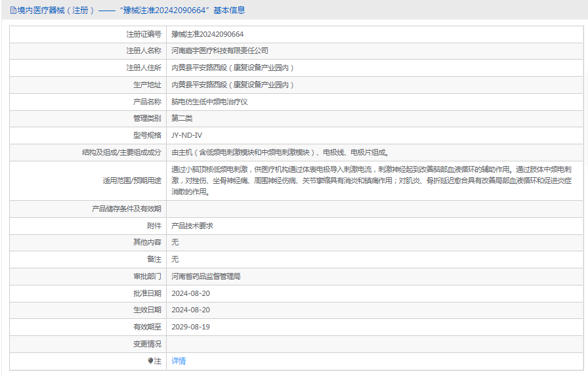Select registration number 豫械注准20242090664 in the table
Image resolution: width=588 pixels, height=376 pixels.
(207, 34)
